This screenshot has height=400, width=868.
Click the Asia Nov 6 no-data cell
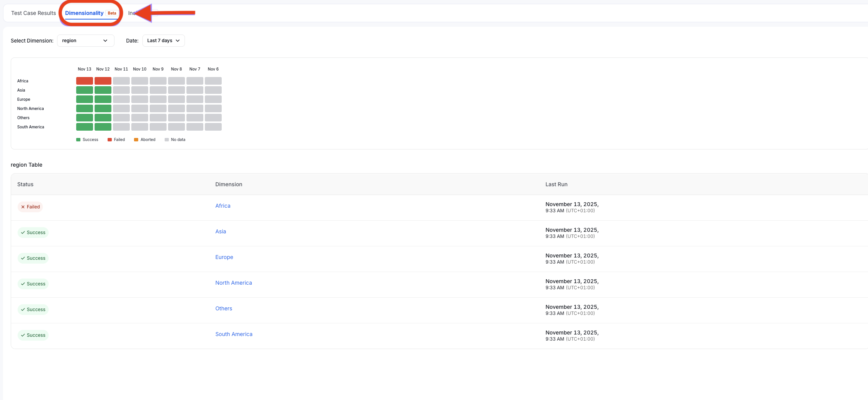(x=213, y=90)
